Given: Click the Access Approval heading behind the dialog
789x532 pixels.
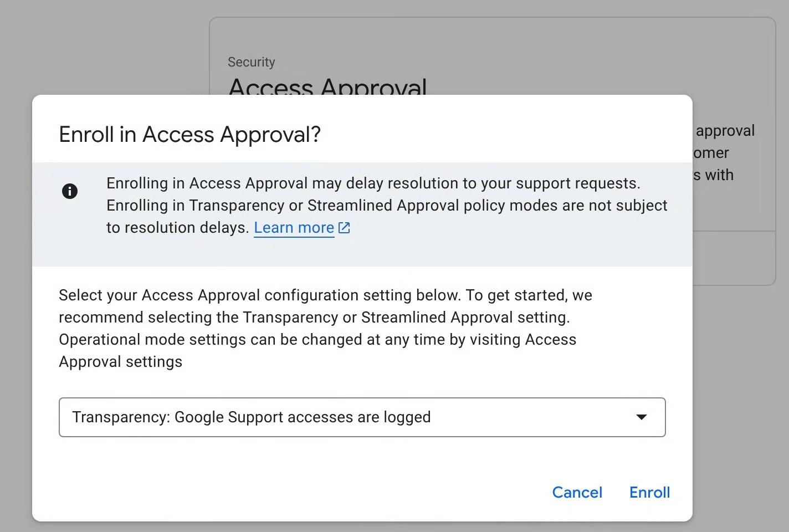Looking at the screenshot, I should (327, 88).
